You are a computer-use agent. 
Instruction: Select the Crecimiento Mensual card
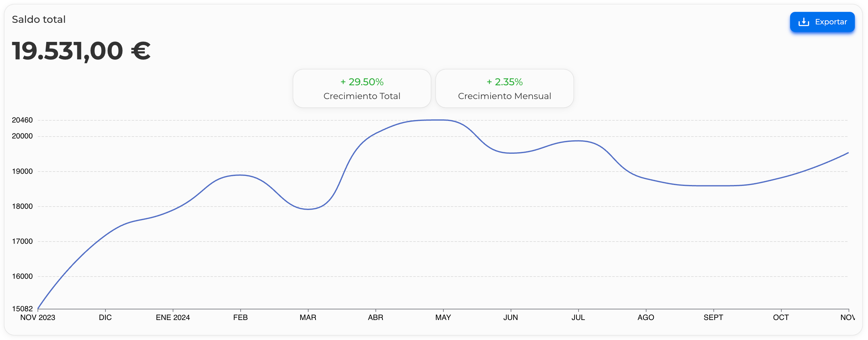coord(504,88)
